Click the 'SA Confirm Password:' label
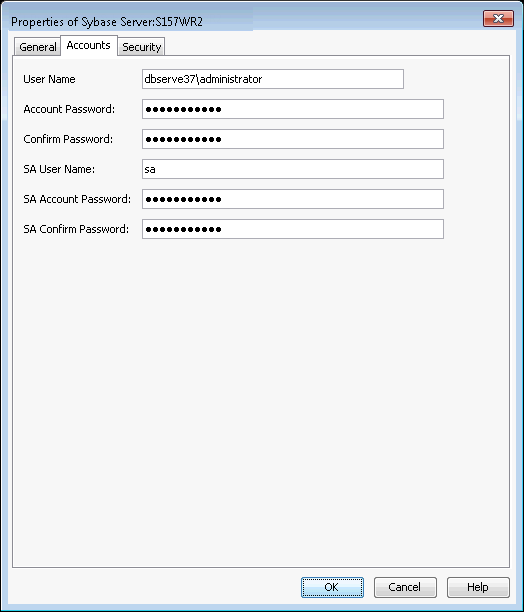Image resolution: width=524 pixels, height=612 pixels. [x=76, y=229]
